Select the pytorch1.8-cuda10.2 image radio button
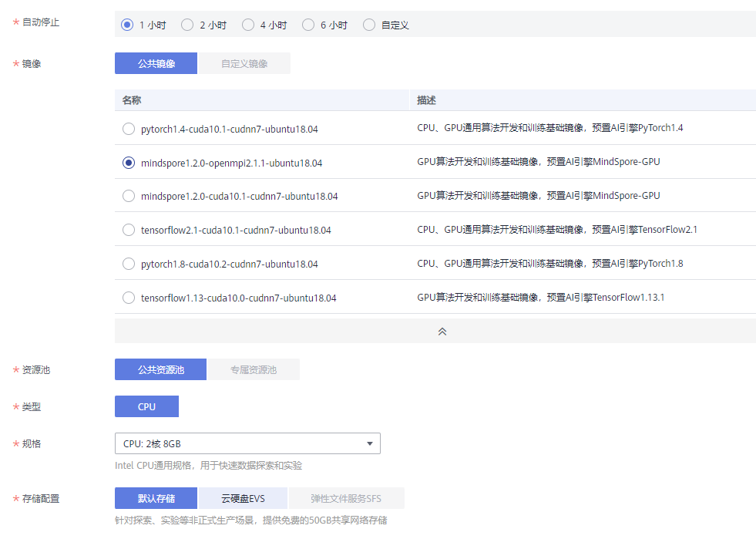The image size is (756, 539). (x=128, y=264)
